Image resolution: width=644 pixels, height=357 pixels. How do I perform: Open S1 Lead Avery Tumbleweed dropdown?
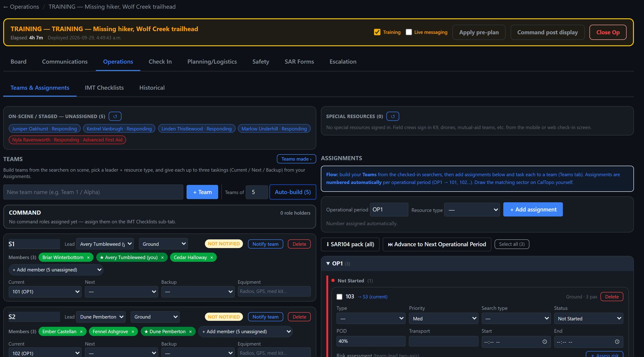point(105,244)
